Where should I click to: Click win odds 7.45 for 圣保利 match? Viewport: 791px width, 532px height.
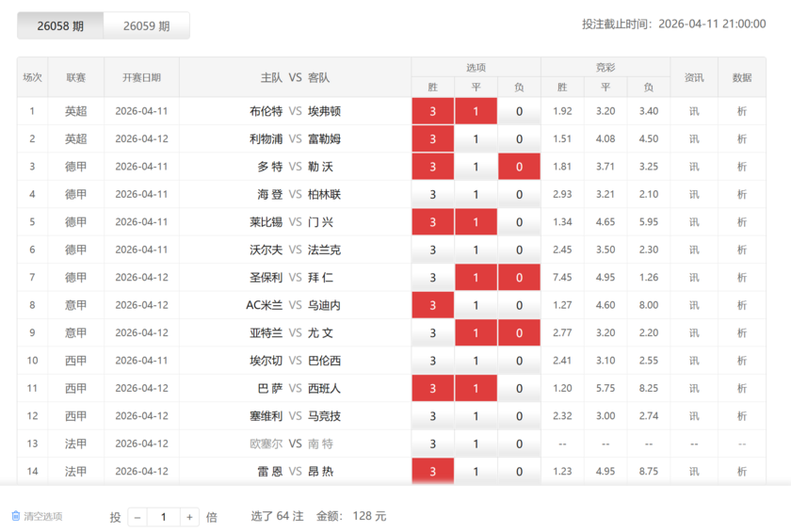(x=562, y=278)
